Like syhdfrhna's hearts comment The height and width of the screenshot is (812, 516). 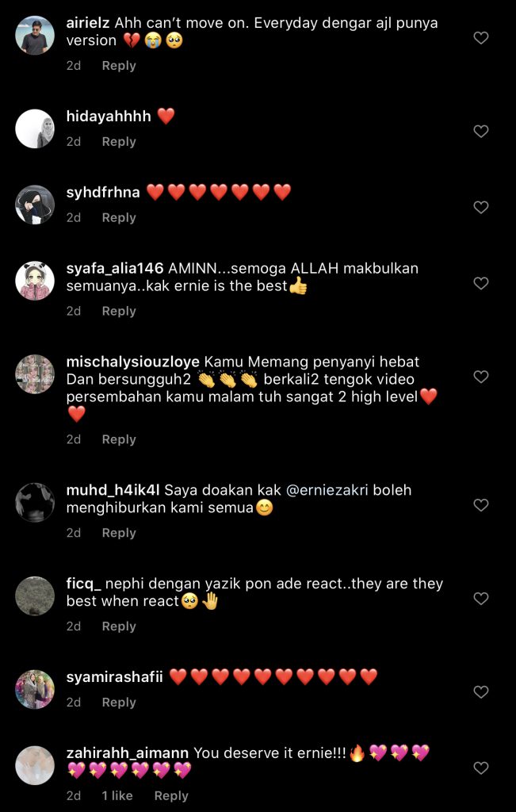481,207
